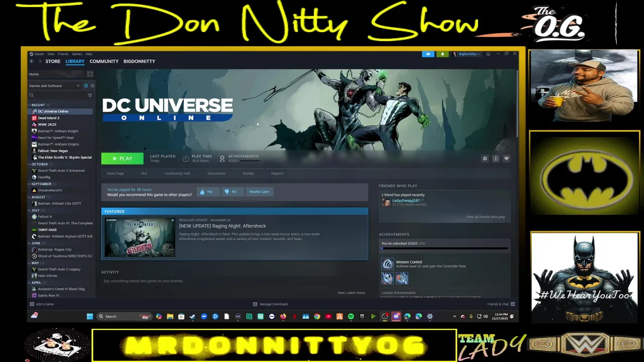Click Maybe Later on recommendation prompt
Viewport: 644px width, 362px height.
(x=259, y=192)
